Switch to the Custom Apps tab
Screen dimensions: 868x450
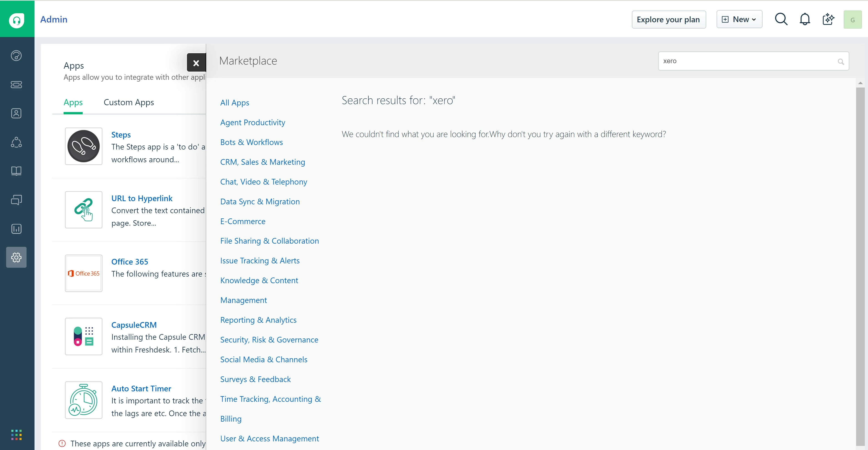click(x=129, y=102)
